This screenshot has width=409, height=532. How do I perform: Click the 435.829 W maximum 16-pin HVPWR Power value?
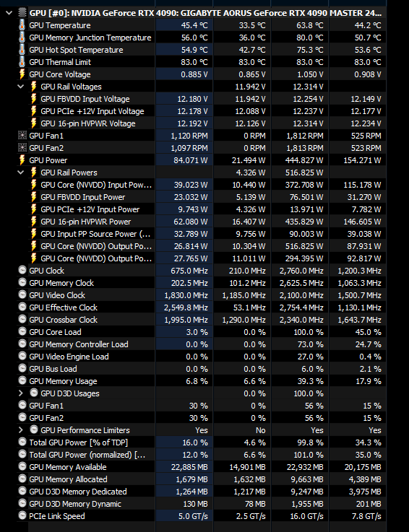pyautogui.click(x=304, y=222)
